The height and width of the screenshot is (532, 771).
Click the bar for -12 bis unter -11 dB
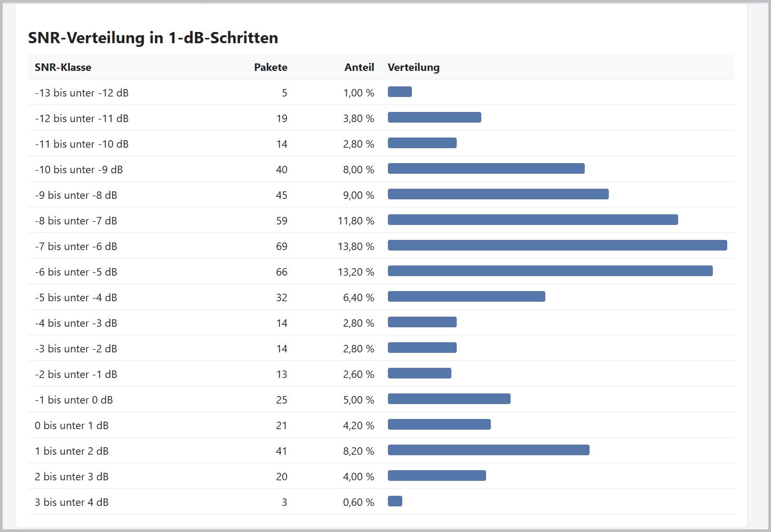(434, 117)
